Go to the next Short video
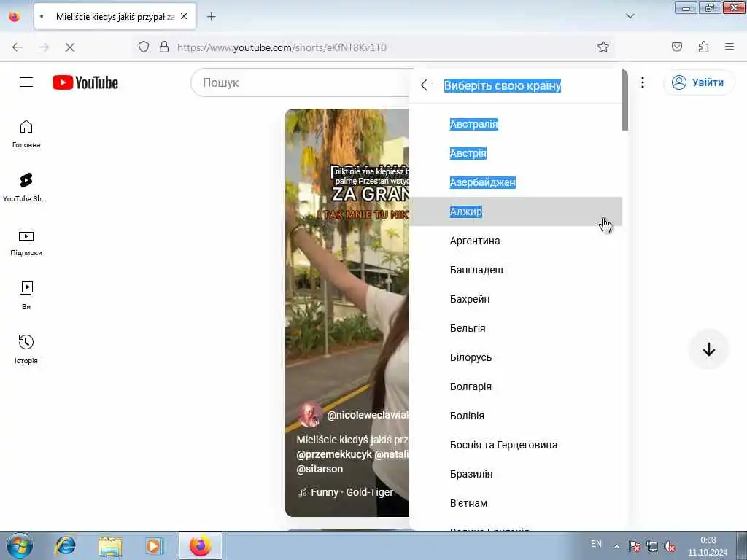747x560 pixels. (709, 349)
